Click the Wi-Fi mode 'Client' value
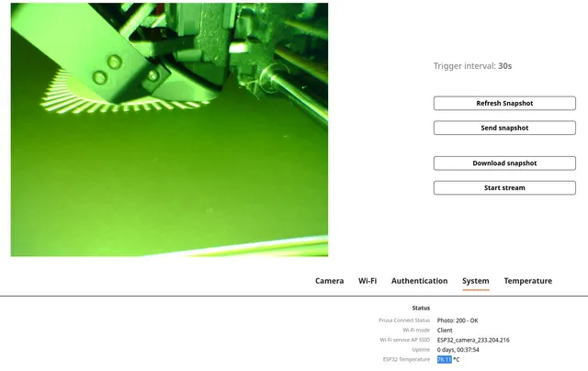The height and width of the screenshot is (371, 588). point(445,330)
